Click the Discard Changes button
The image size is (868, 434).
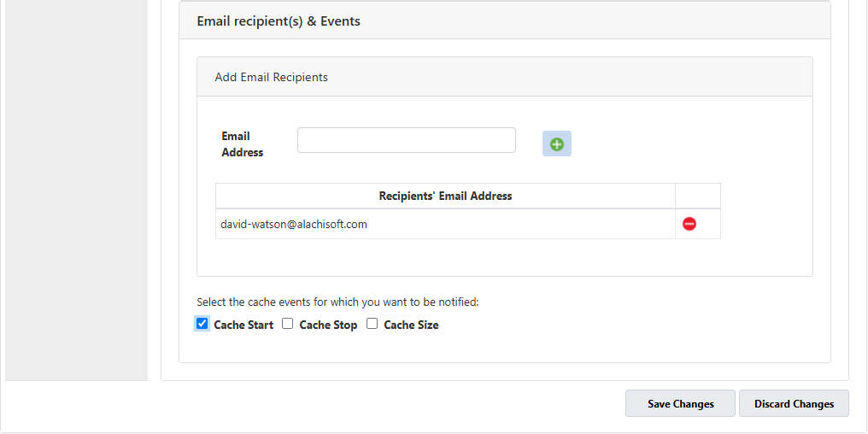coord(794,403)
